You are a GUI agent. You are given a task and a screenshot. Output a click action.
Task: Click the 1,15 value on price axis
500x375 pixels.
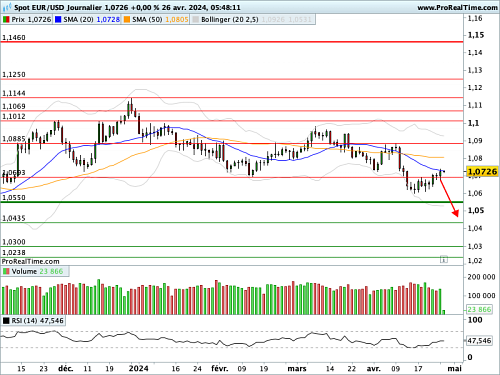[x=476, y=35]
